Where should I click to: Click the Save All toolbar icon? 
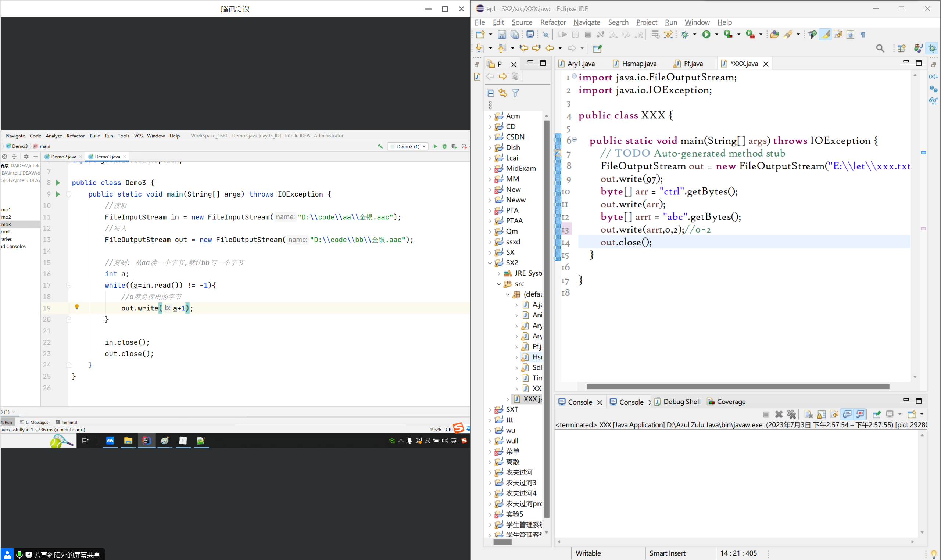click(x=515, y=35)
